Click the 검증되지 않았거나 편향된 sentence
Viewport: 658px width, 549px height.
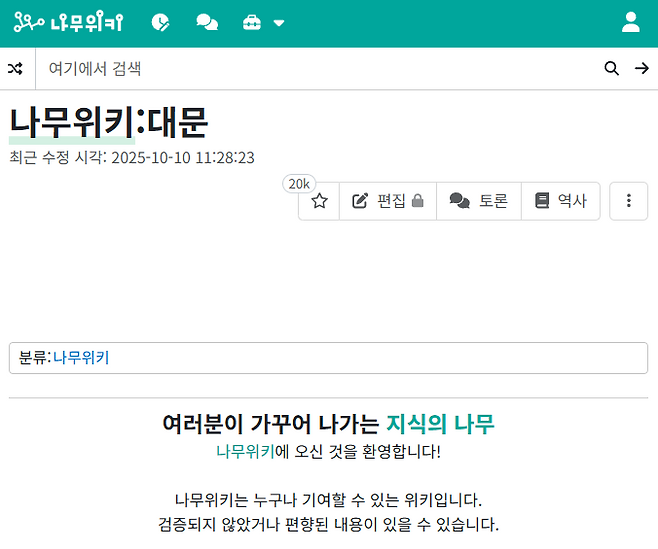pyautogui.click(x=329, y=525)
